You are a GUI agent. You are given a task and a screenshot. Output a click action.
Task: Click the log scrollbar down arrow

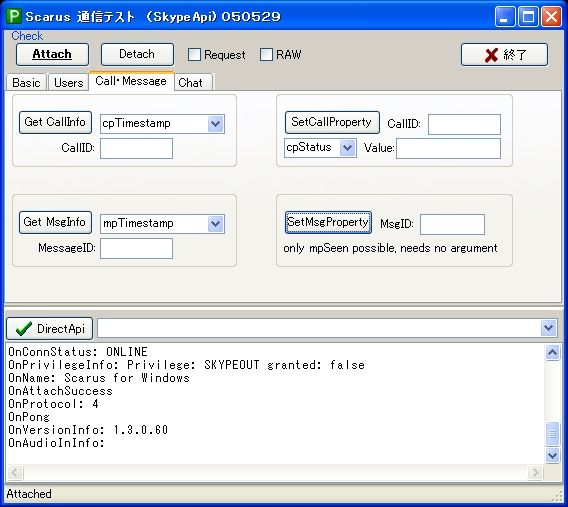coord(552,455)
